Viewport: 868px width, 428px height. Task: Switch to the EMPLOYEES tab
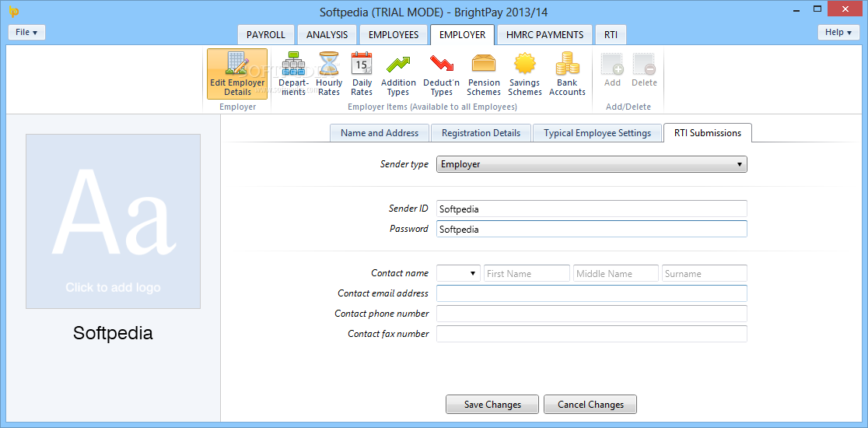[394, 34]
